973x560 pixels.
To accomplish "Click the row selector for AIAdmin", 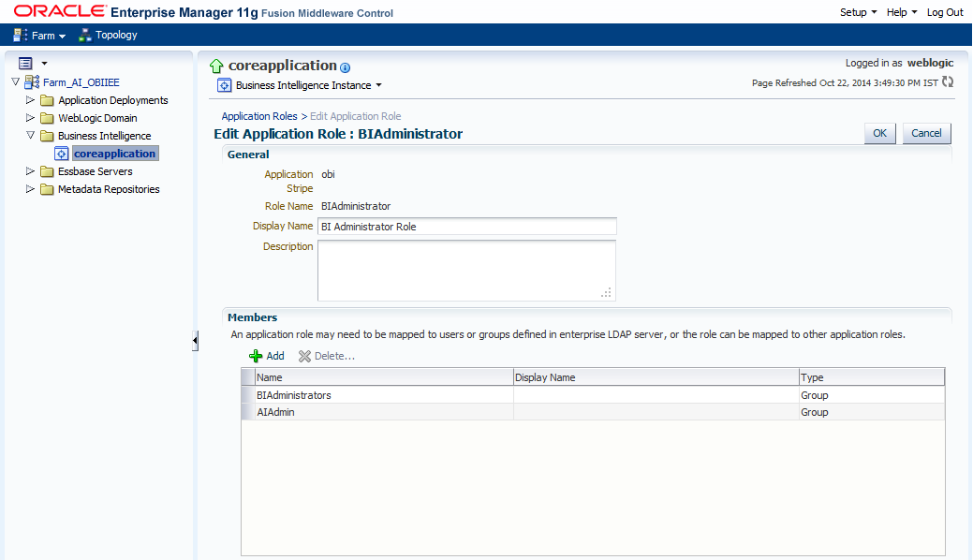I will (x=247, y=412).
